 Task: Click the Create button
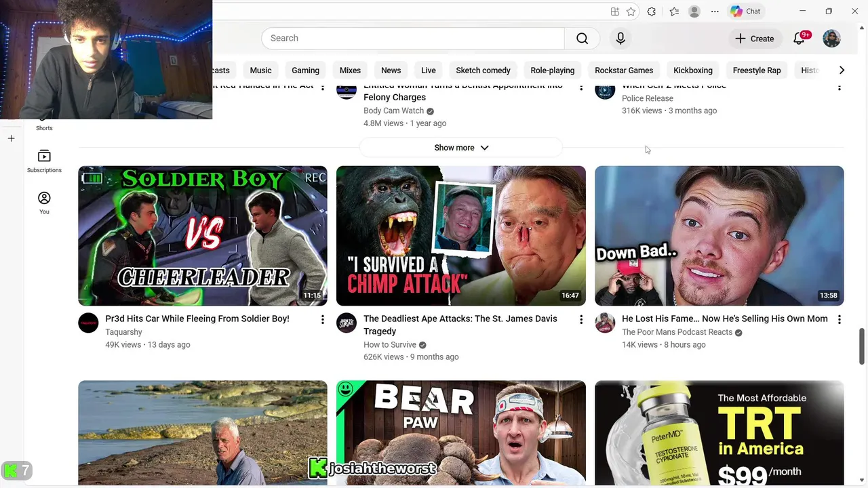point(754,39)
